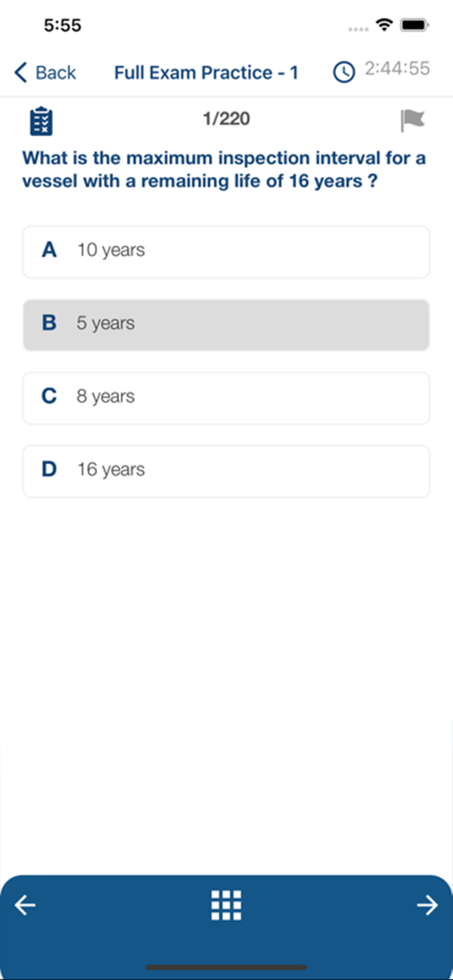Tap the 2:44:55 remaining time
The height and width of the screenshot is (980, 453).
(x=397, y=69)
